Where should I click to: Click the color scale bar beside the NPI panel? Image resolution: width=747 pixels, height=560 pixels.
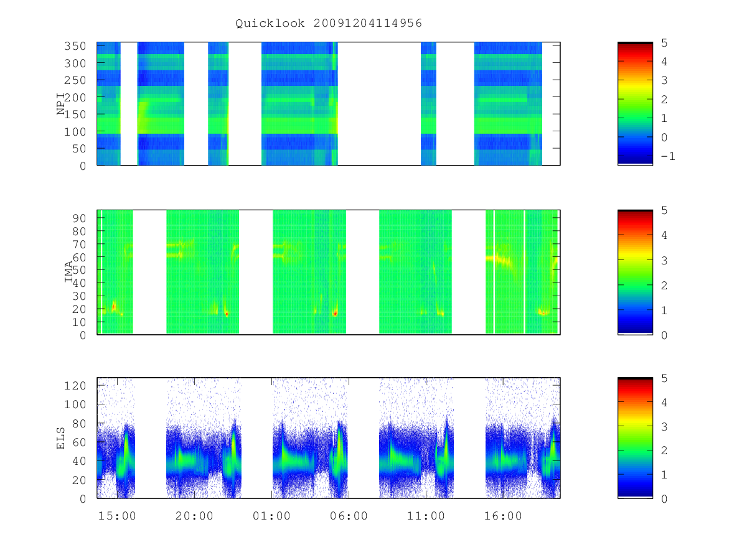pos(635,104)
